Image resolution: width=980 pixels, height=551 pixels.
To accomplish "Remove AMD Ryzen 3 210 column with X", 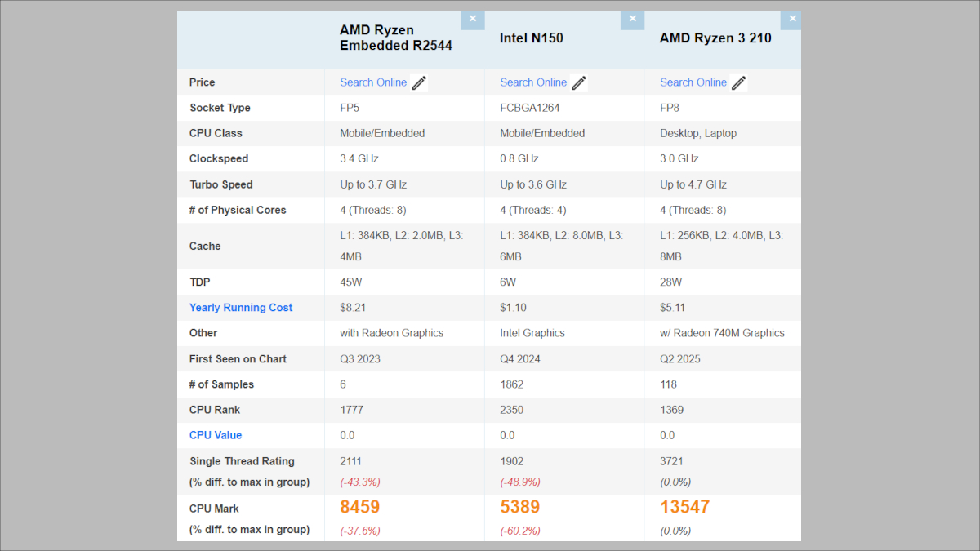I will [x=791, y=20].
